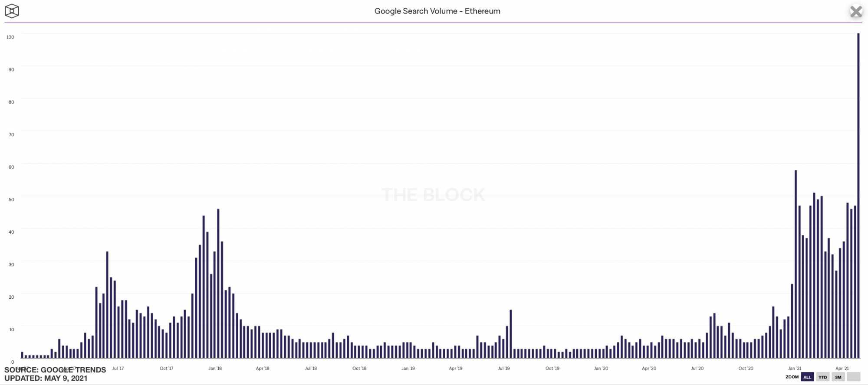Viewport: 868px width, 385px height.
Task: Set chart zoom to 3M
Action: (x=838, y=377)
